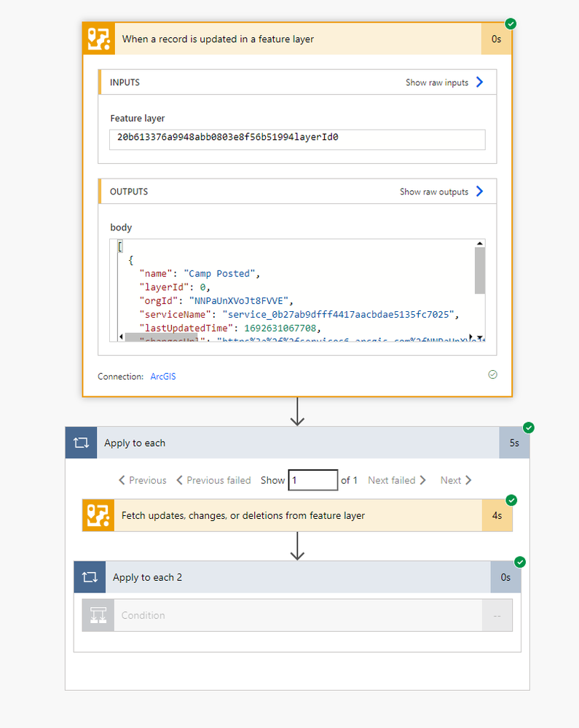Viewport: 579px width, 728px height.
Task: Expand Show raw inputs chevron
Action: click(x=479, y=82)
